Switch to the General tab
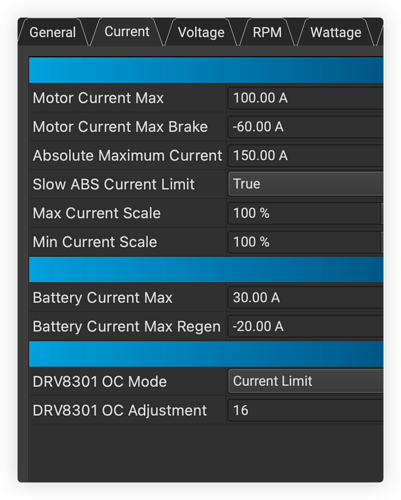401x500 pixels. [52, 33]
